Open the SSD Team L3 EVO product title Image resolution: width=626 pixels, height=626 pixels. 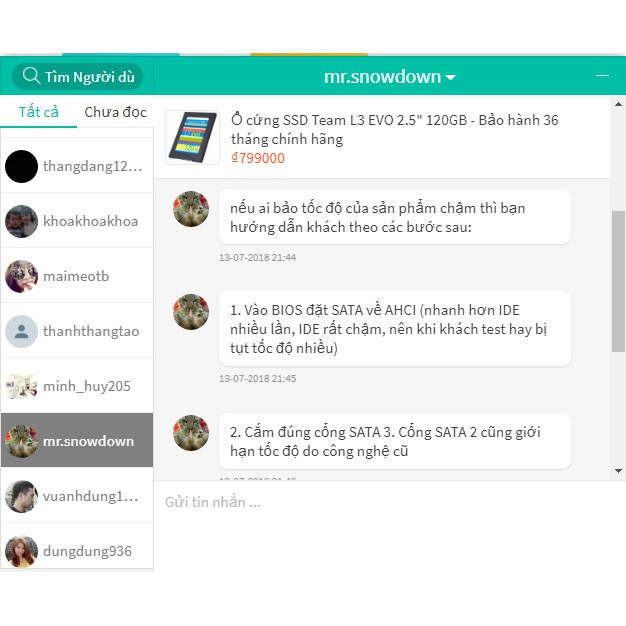pyautogui.click(x=394, y=129)
